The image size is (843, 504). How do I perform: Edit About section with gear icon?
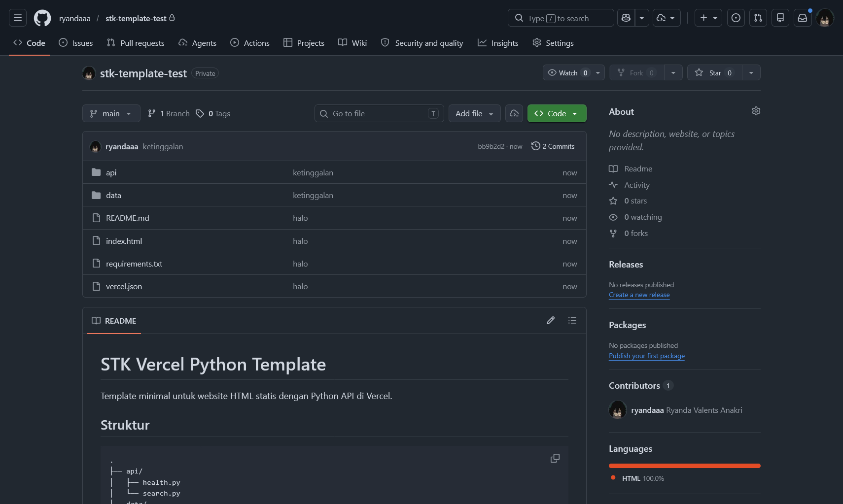tap(756, 111)
